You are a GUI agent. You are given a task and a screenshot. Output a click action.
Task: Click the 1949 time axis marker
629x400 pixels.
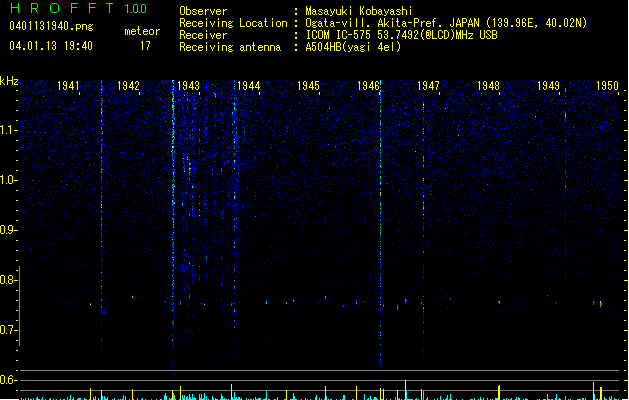pos(548,86)
